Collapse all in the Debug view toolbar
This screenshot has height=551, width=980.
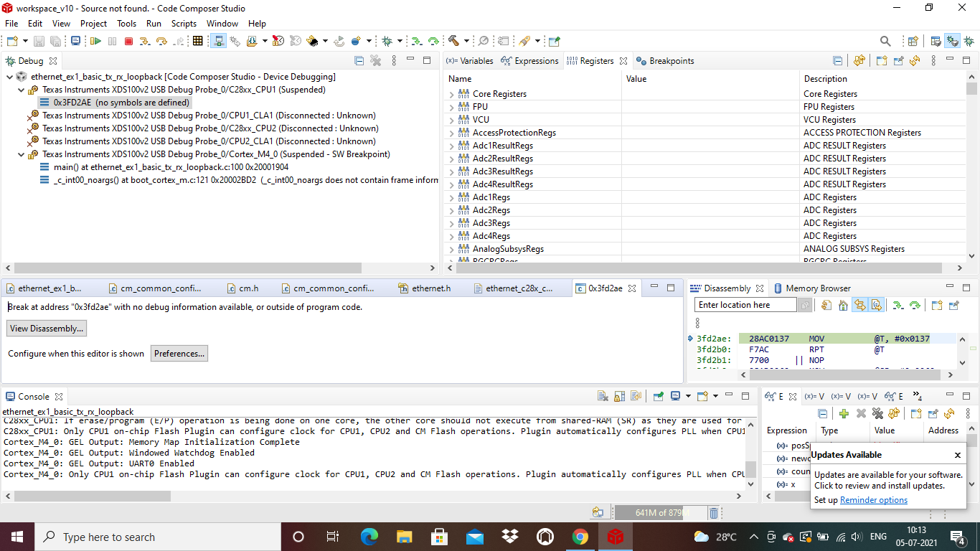[x=359, y=61]
